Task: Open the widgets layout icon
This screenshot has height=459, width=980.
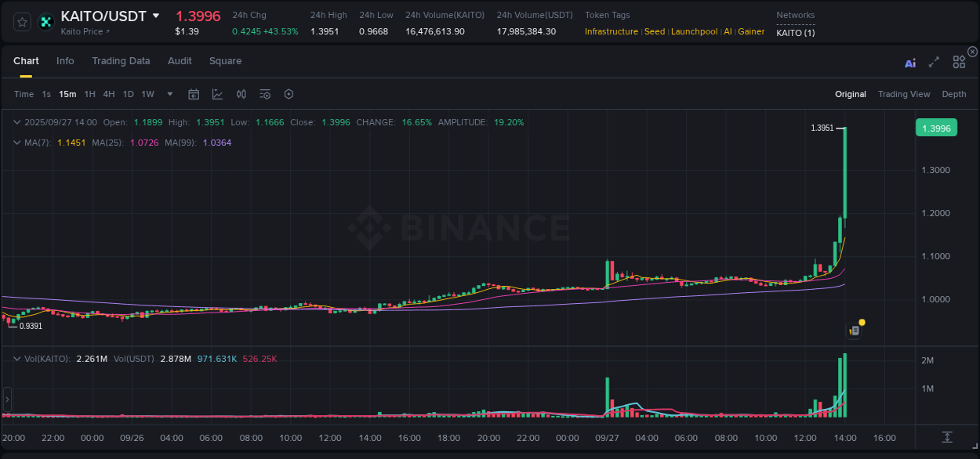Action: [x=958, y=62]
